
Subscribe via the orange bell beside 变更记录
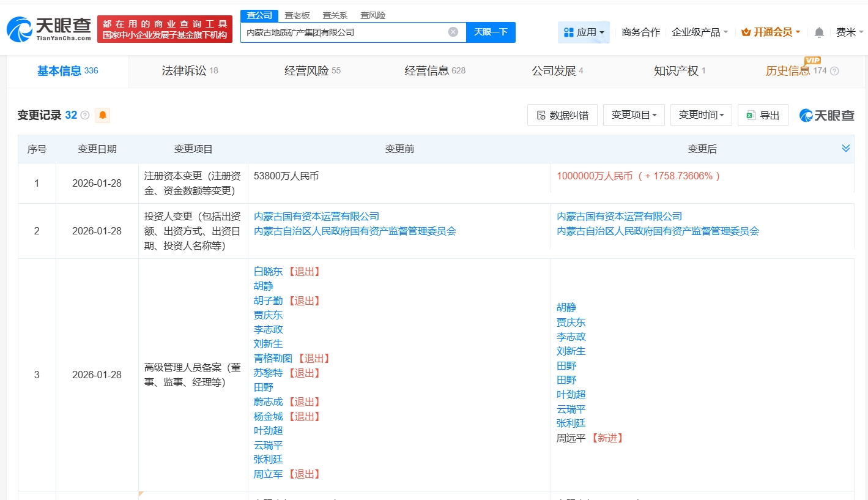pos(102,114)
